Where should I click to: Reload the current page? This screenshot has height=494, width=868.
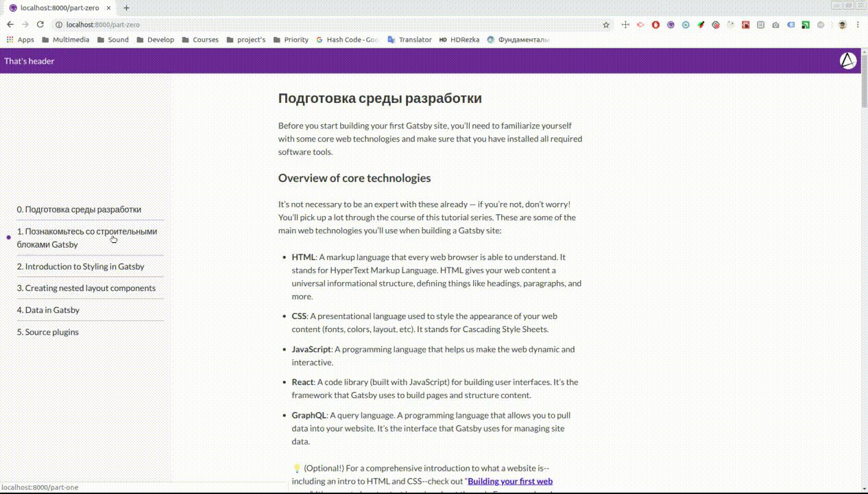pos(40,24)
